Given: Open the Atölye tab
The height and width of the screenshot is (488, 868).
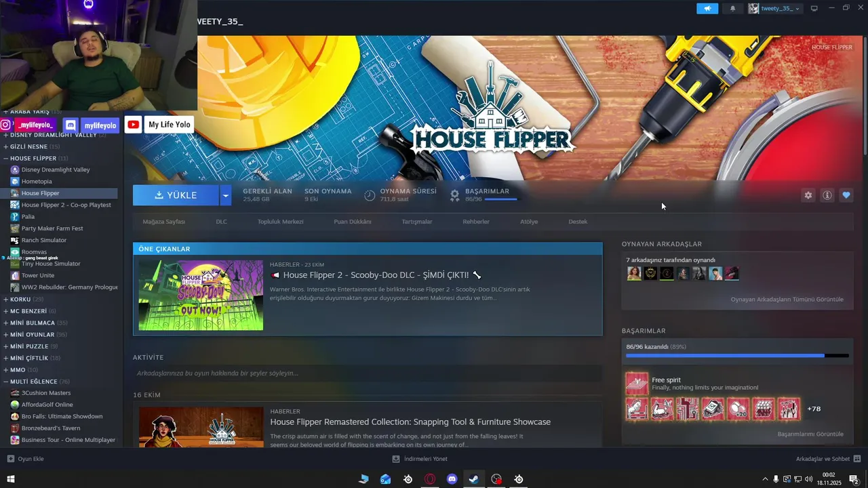Looking at the screenshot, I should (x=529, y=222).
